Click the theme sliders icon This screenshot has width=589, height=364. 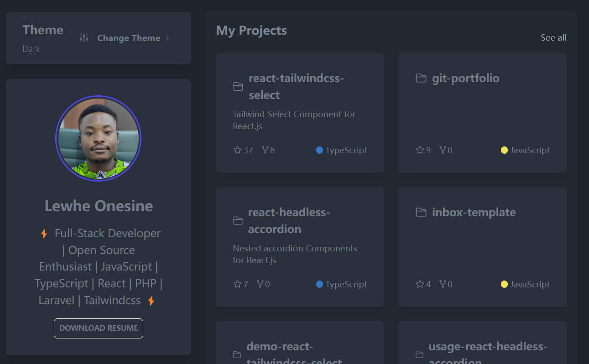(84, 38)
